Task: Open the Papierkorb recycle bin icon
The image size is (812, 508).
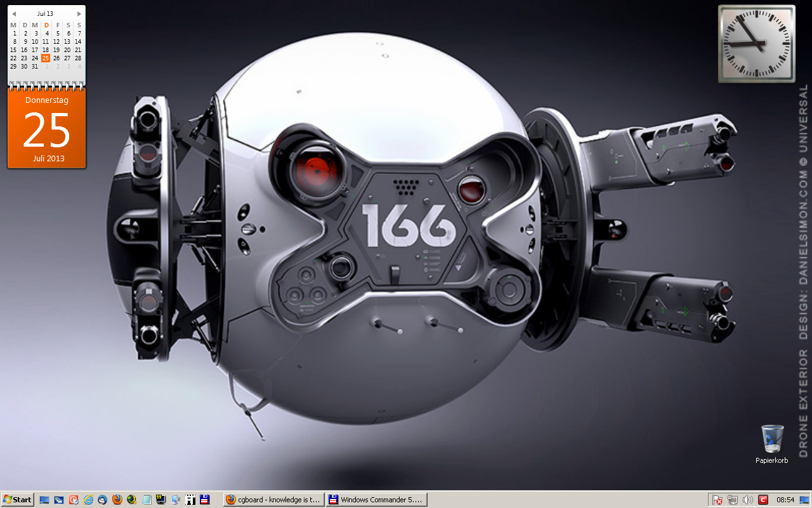Action: tap(771, 443)
